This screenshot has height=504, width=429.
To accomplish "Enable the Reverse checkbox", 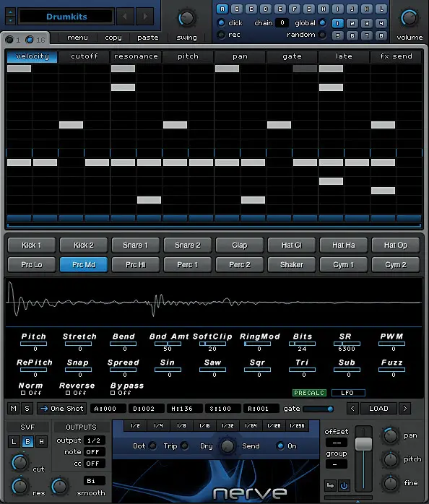I will tap(68, 393).
